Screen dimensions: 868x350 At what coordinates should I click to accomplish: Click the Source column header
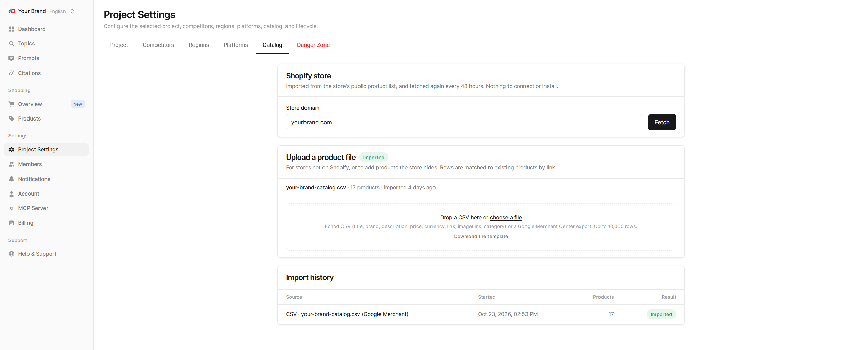(x=294, y=297)
